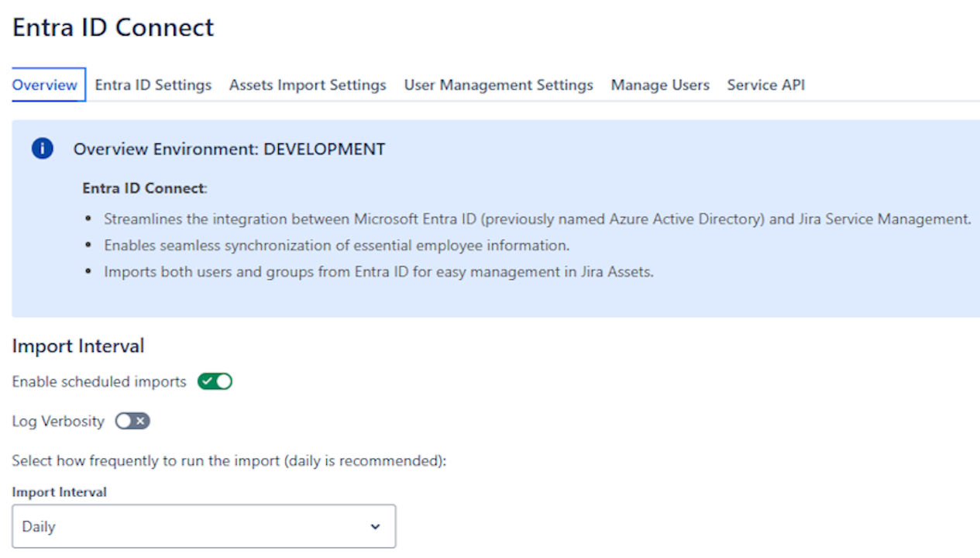Click the bullet about importing users and groups
980x558 pixels.
coord(379,272)
